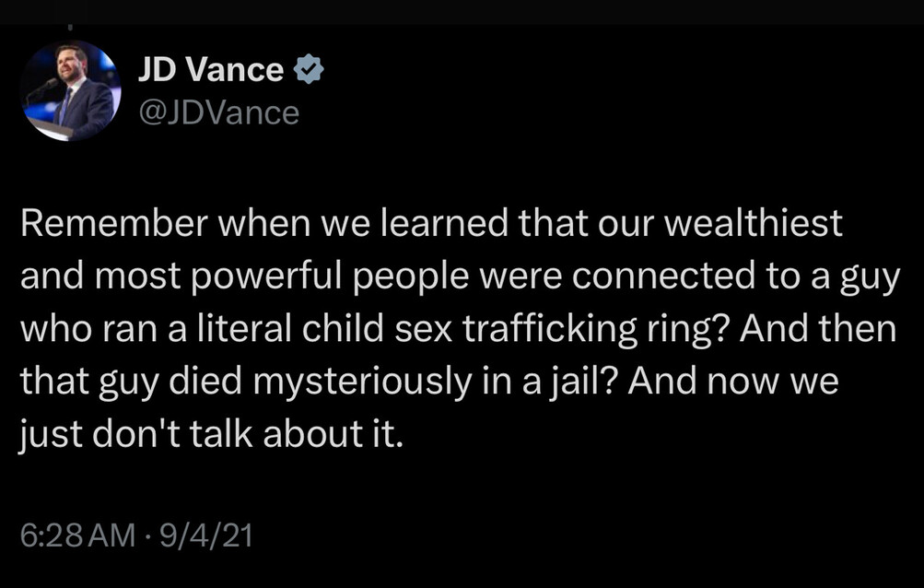Viewport: 924px width, 588px height.
Task: Click the blue verified checkmark badge
Action: [x=309, y=70]
